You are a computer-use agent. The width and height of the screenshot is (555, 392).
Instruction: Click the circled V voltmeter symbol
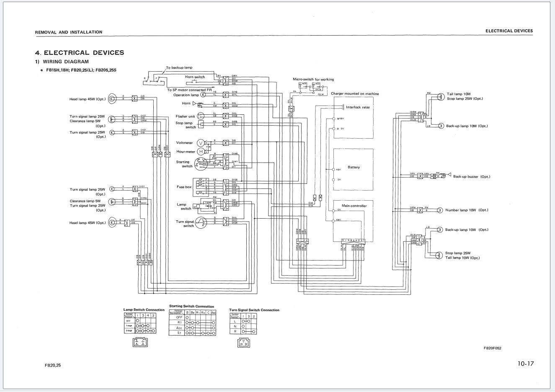coord(200,143)
